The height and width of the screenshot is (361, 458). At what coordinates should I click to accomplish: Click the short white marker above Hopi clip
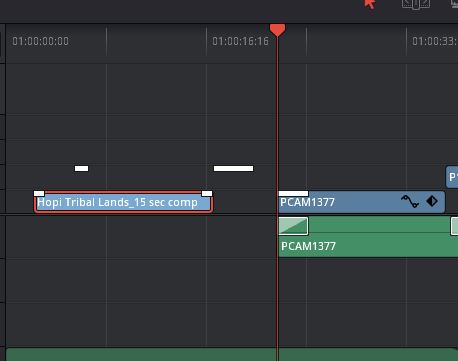(81, 168)
